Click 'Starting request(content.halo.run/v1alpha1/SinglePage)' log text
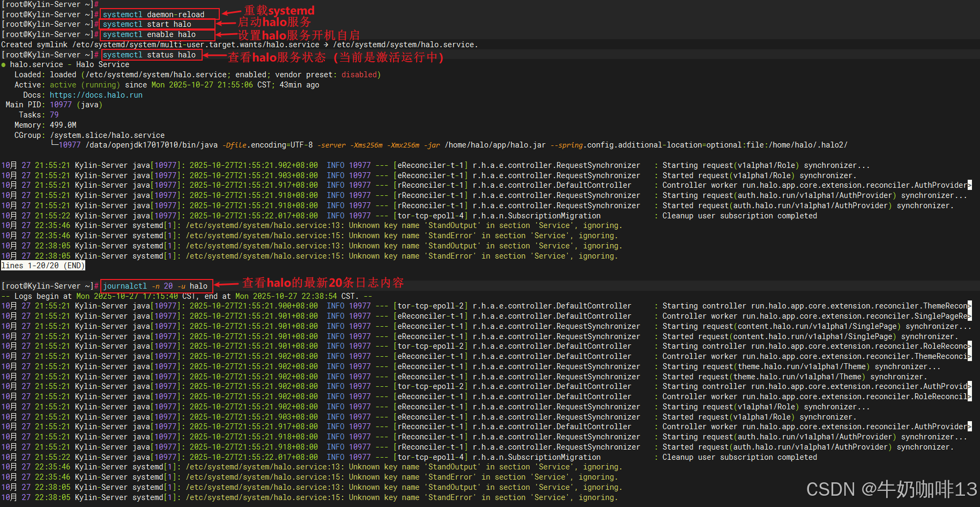The image size is (980, 507). [x=816, y=326]
